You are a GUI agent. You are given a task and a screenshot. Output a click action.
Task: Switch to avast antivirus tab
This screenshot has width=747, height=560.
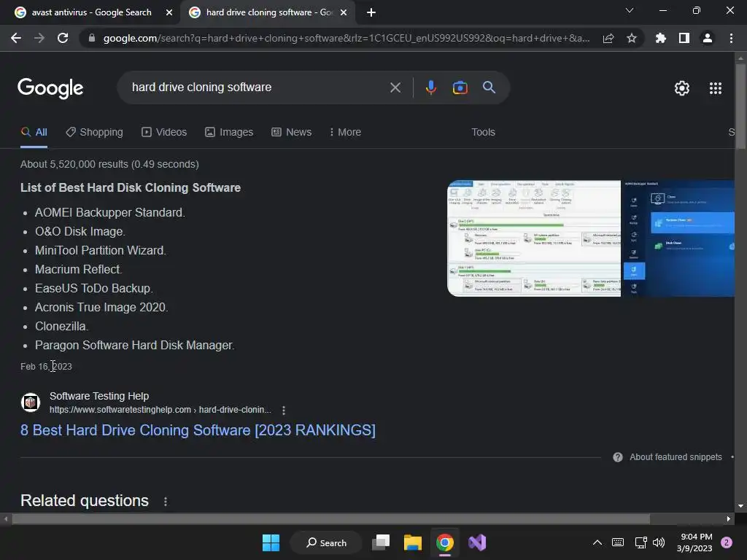[x=90, y=12]
